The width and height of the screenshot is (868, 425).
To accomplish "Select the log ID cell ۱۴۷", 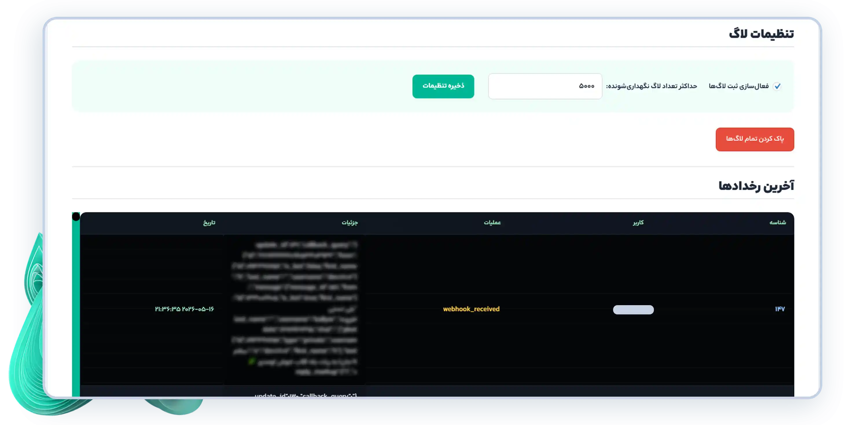I will click(780, 309).
